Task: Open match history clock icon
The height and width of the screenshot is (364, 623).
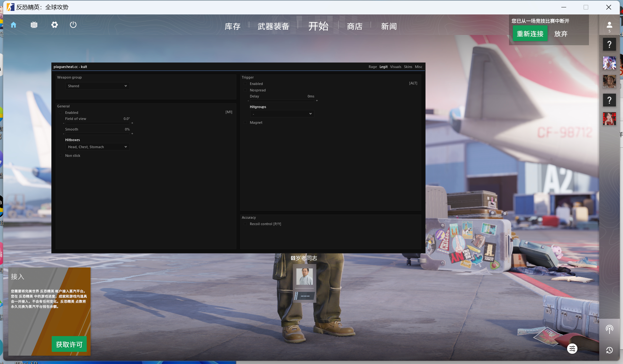Action: (609, 350)
